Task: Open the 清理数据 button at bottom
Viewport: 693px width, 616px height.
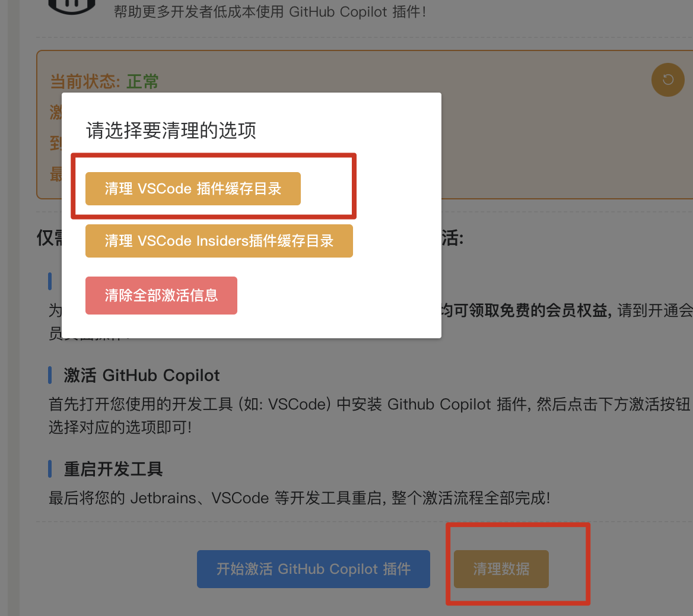Action: pyautogui.click(x=501, y=569)
